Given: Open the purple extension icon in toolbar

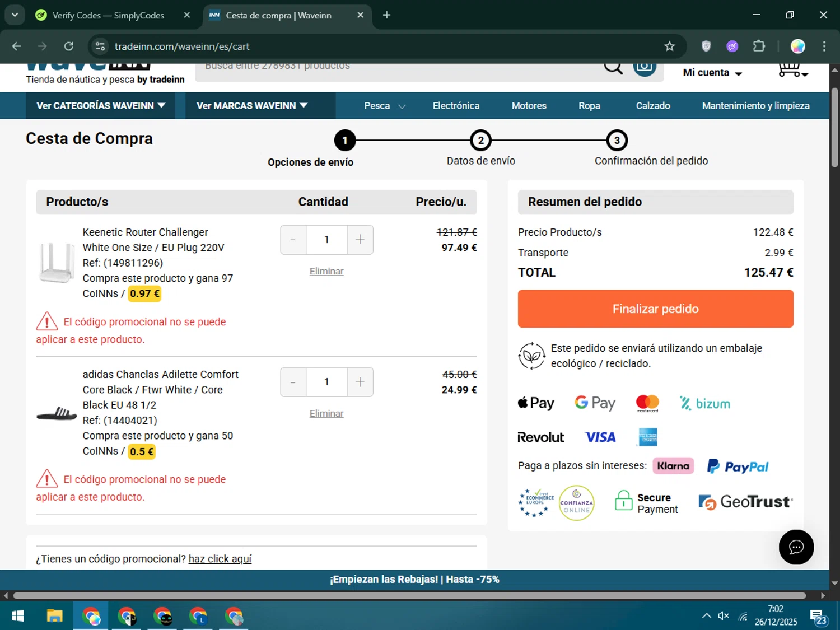Looking at the screenshot, I should click(732, 46).
